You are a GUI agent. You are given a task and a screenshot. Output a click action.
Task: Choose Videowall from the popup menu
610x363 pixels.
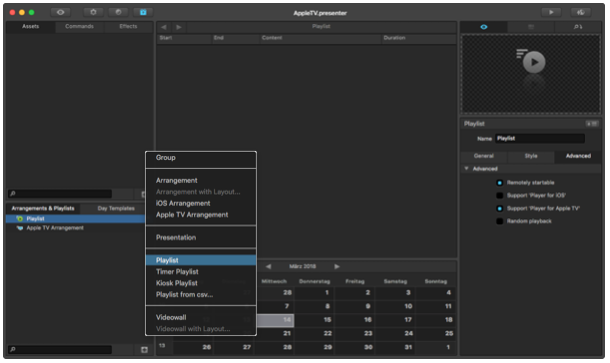[201, 317]
